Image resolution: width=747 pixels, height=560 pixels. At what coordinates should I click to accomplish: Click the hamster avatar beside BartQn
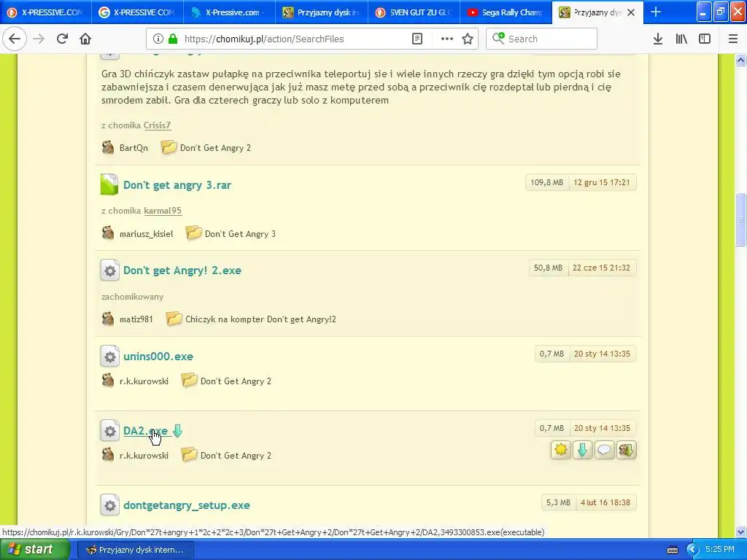pos(108,147)
